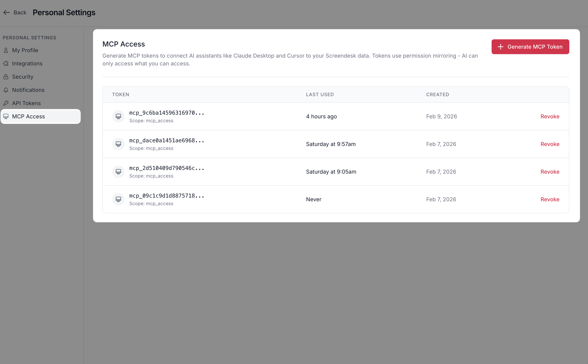588x364 pixels.
Task: Open the My Profile settings page
Action: pyautogui.click(x=25, y=50)
